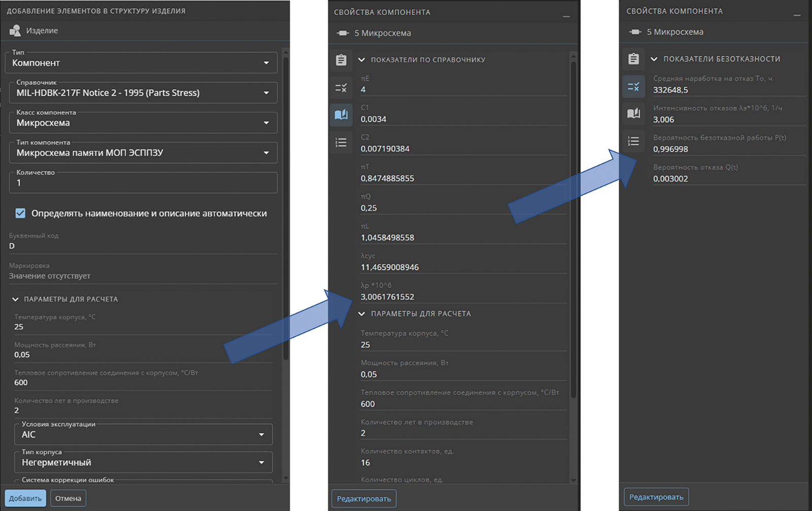Open the Справочник dropdown with MIL-HDBK-217F
Image resolution: width=812 pixels, height=511 pixels.
click(143, 93)
